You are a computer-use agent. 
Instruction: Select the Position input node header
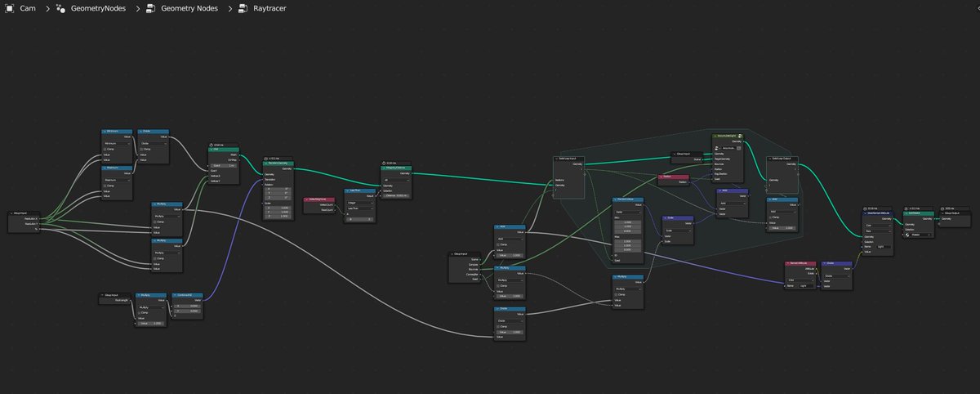(673, 177)
